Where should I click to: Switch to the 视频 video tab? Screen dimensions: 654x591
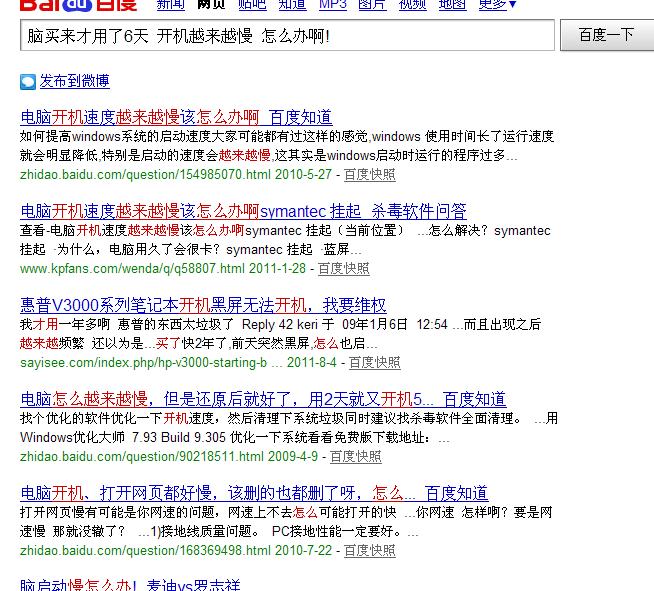pyautogui.click(x=413, y=5)
